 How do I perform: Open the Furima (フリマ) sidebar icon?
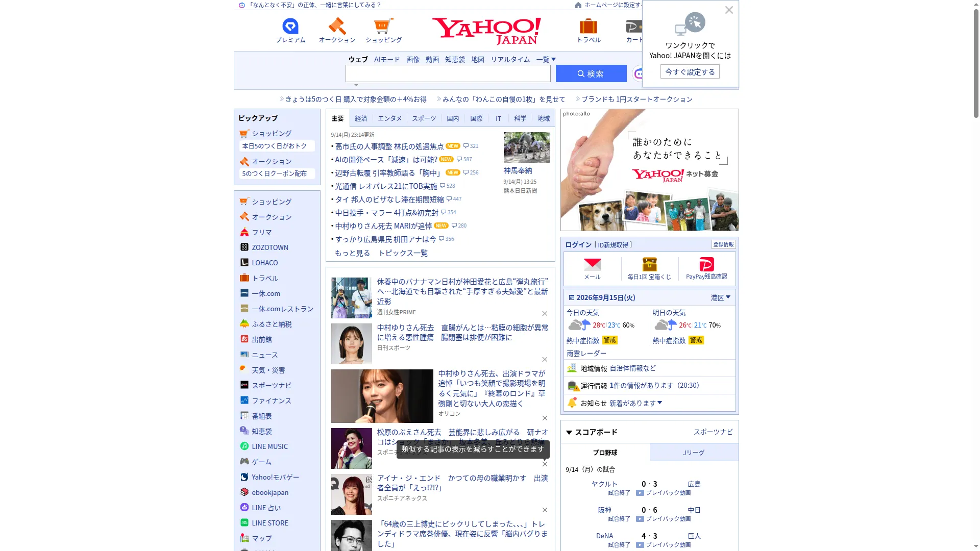[244, 232]
